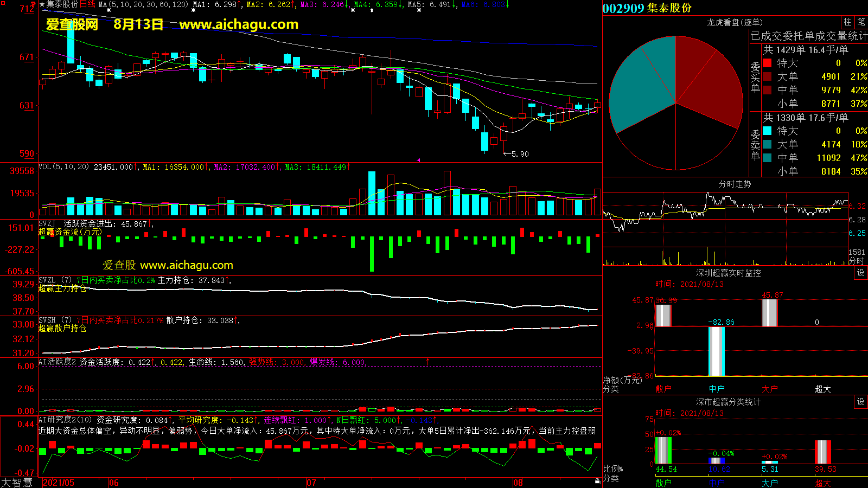Click the 笔 tick-view button
The width and height of the screenshot is (868, 488).
[861, 22]
